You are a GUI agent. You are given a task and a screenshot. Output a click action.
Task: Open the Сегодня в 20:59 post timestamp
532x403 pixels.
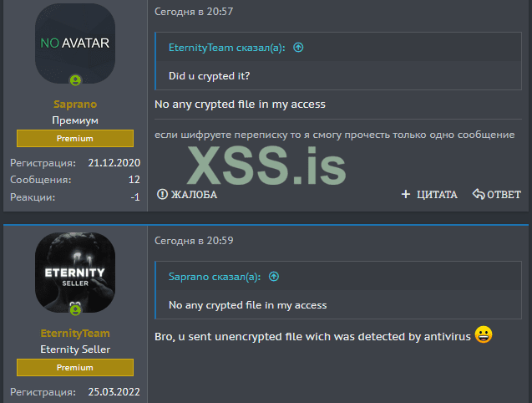pyautogui.click(x=194, y=241)
